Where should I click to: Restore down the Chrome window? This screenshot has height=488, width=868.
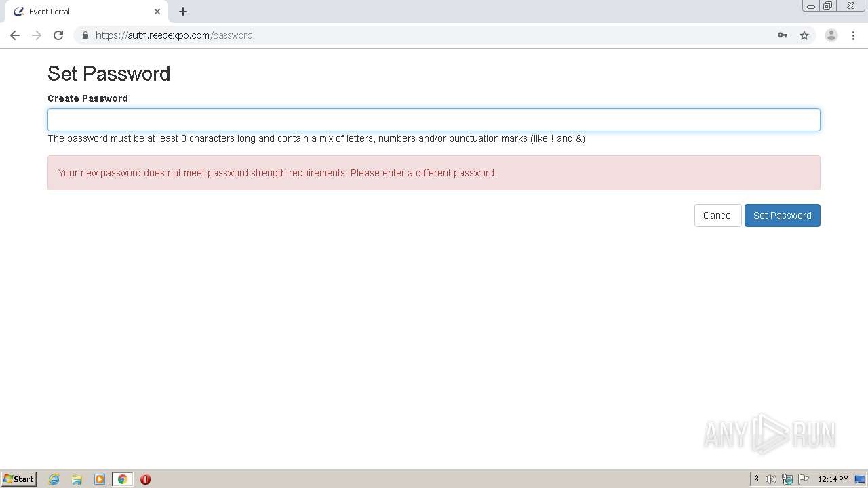tap(828, 6)
